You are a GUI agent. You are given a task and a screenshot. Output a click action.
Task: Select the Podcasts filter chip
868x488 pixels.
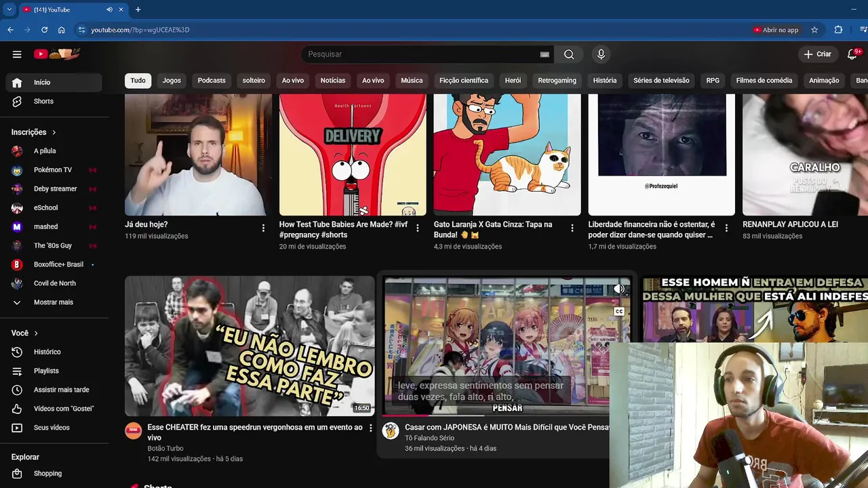tap(212, 81)
